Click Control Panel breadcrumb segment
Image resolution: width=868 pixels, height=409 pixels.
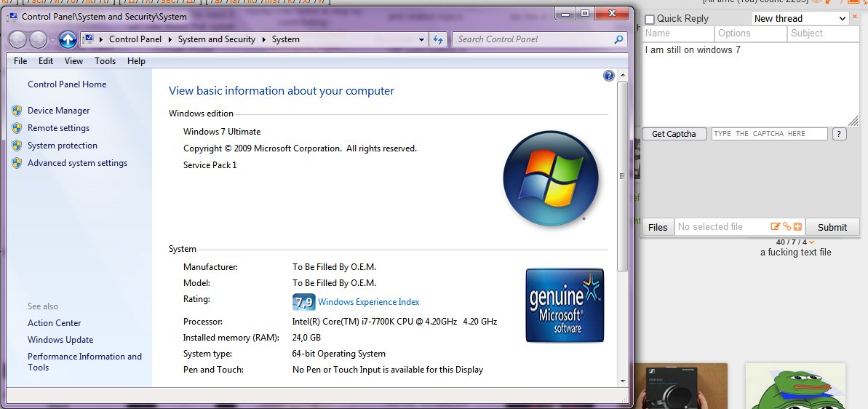pyautogui.click(x=135, y=39)
